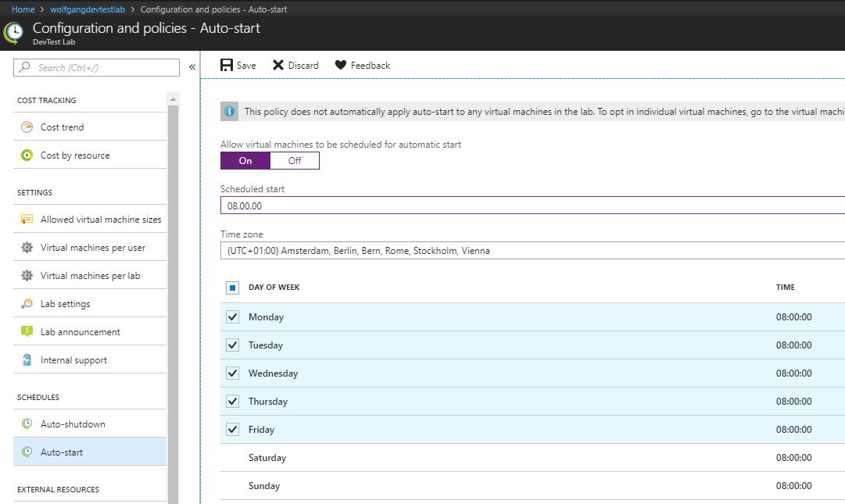The width and height of the screenshot is (845, 504).
Task: Focus the sidebar search box
Action: [96, 67]
